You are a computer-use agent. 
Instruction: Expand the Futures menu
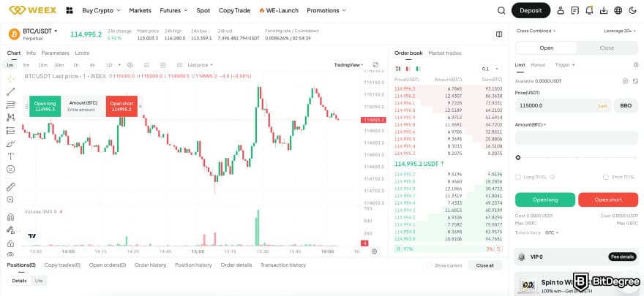[173, 11]
